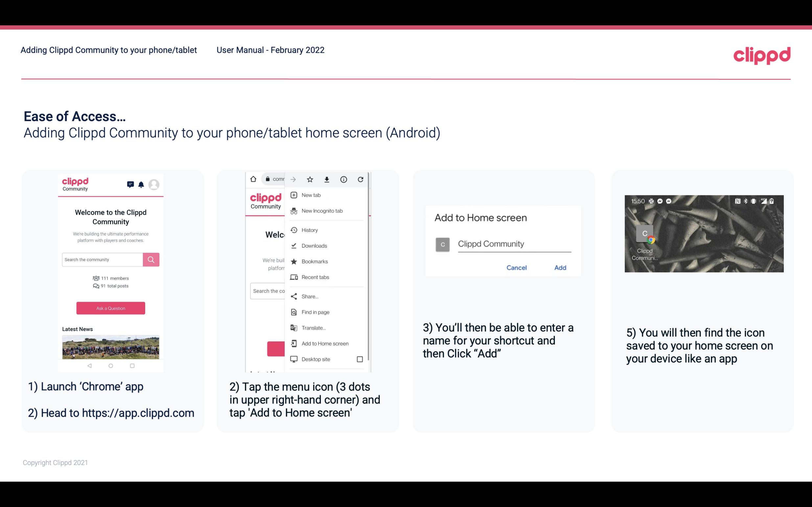
Task: Click Cancel to dismiss home screen dialog
Action: click(516, 268)
